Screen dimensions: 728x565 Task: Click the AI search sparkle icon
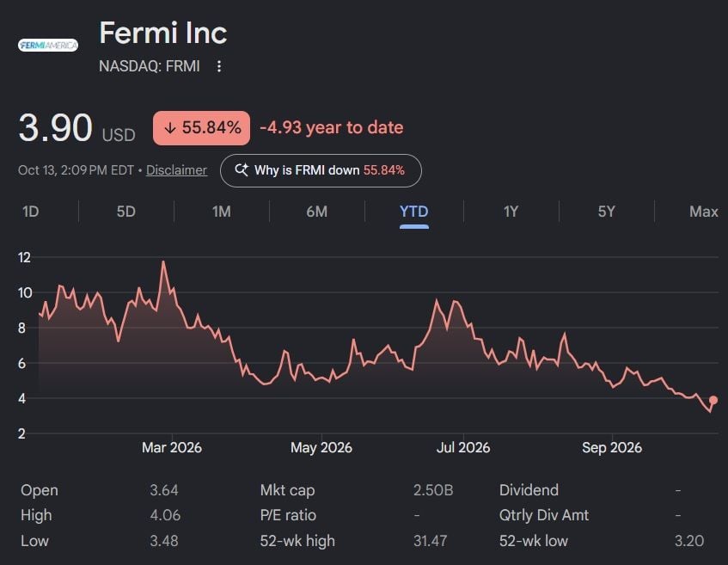click(242, 170)
